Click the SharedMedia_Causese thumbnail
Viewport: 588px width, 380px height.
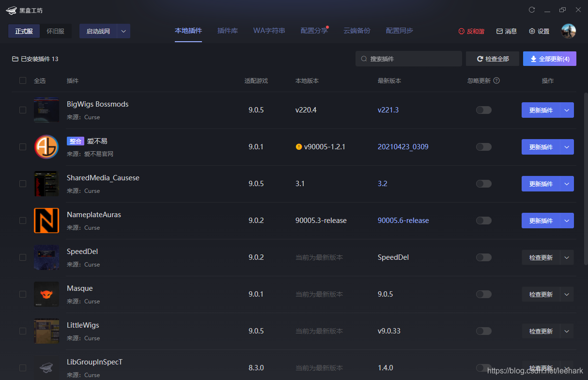click(x=46, y=184)
